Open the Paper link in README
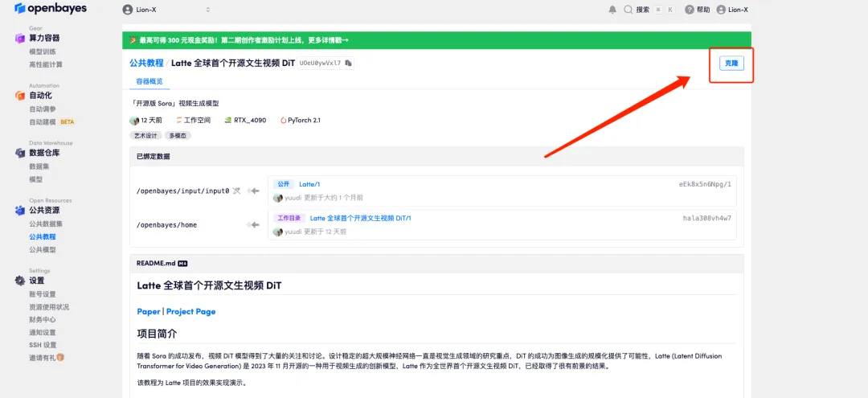 pyautogui.click(x=149, y=311)
